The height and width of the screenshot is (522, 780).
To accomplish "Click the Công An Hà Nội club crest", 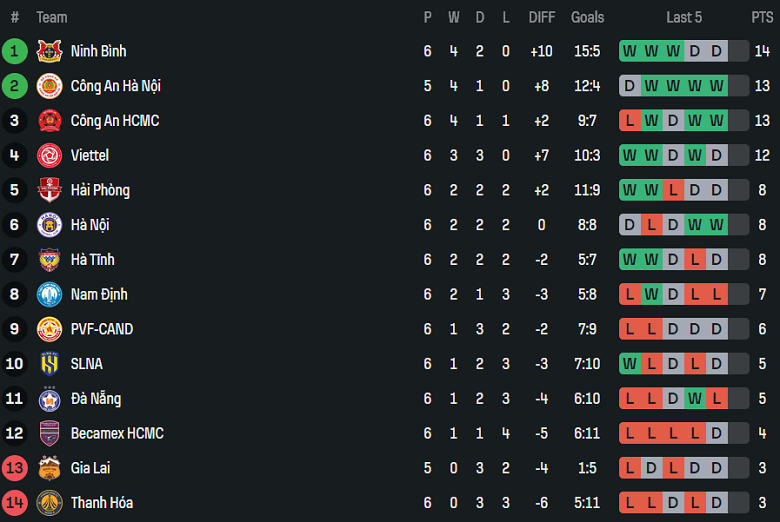I will (x=49, y=86).
